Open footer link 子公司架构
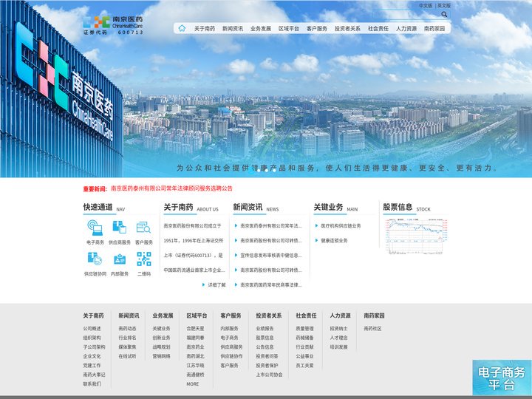 click(x=95, y=347)
